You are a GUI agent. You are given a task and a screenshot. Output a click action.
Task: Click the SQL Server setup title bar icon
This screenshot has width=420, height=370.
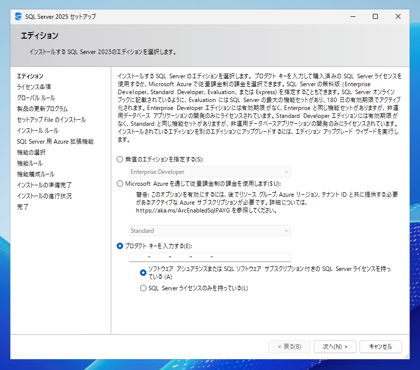pos(18,16)
